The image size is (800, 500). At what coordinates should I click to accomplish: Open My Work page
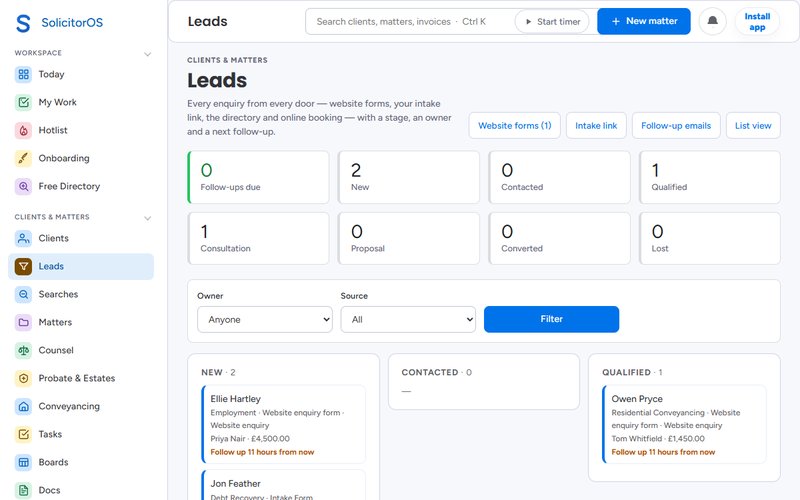[x=81, y=103]
